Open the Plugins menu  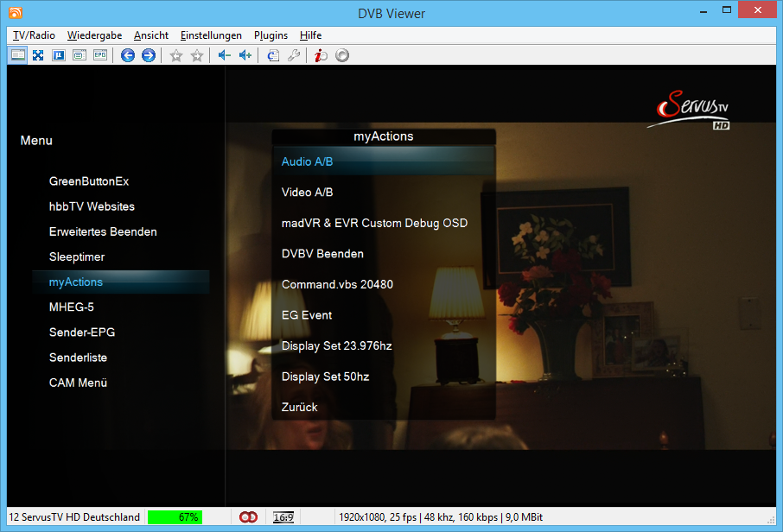[271, 35]
